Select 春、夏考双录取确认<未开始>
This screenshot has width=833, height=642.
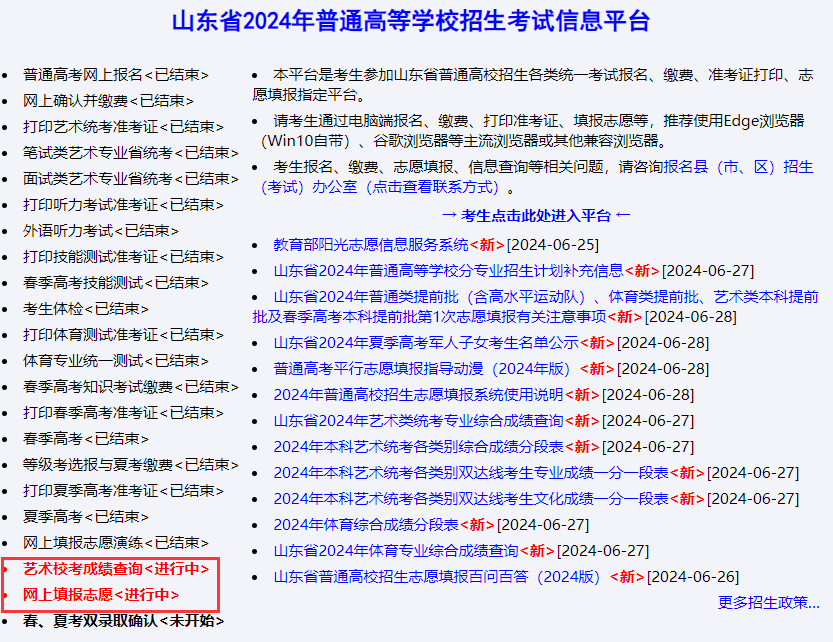(x=123, y=622)
